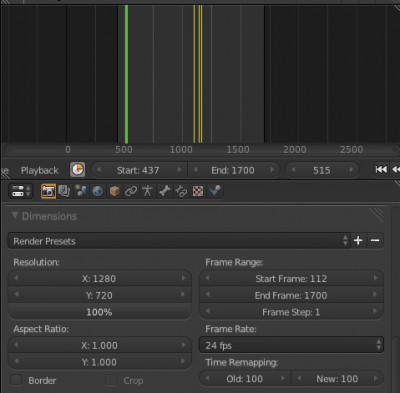Toggle the preview range clock icon
400x393 pixels.
77,170
